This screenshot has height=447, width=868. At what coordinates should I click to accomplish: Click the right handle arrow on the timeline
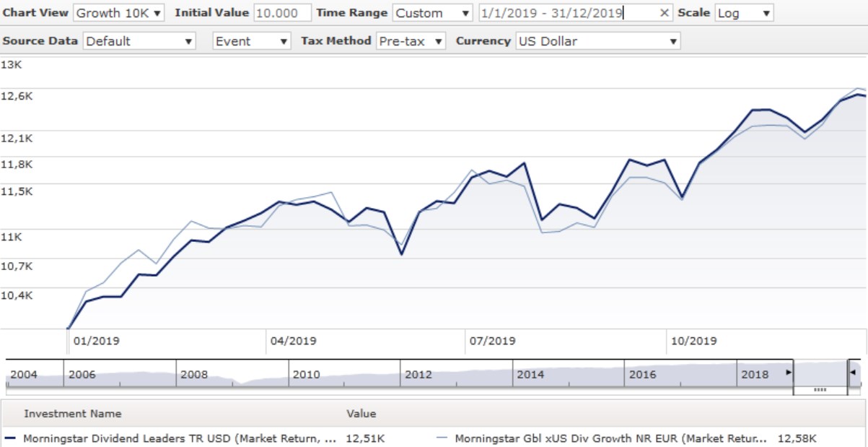tap(854, 373)
